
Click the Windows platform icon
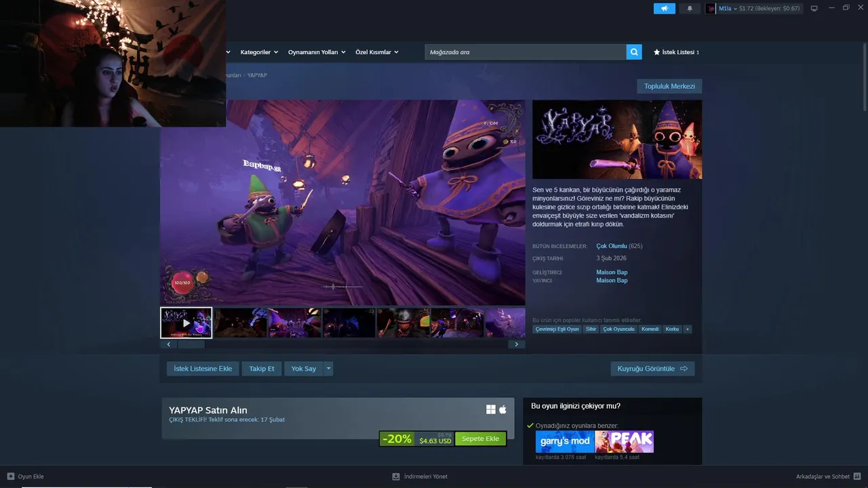[491, 409]
